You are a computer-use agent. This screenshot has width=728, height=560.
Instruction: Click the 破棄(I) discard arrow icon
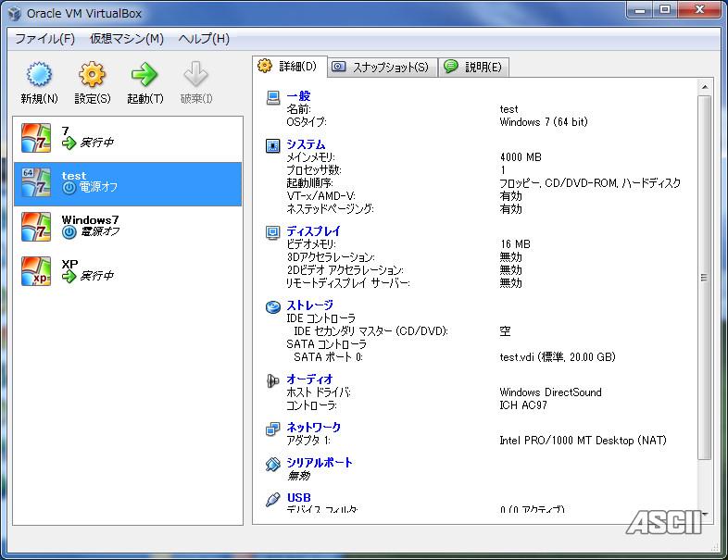pyautogui.click(x=196, y=74)
